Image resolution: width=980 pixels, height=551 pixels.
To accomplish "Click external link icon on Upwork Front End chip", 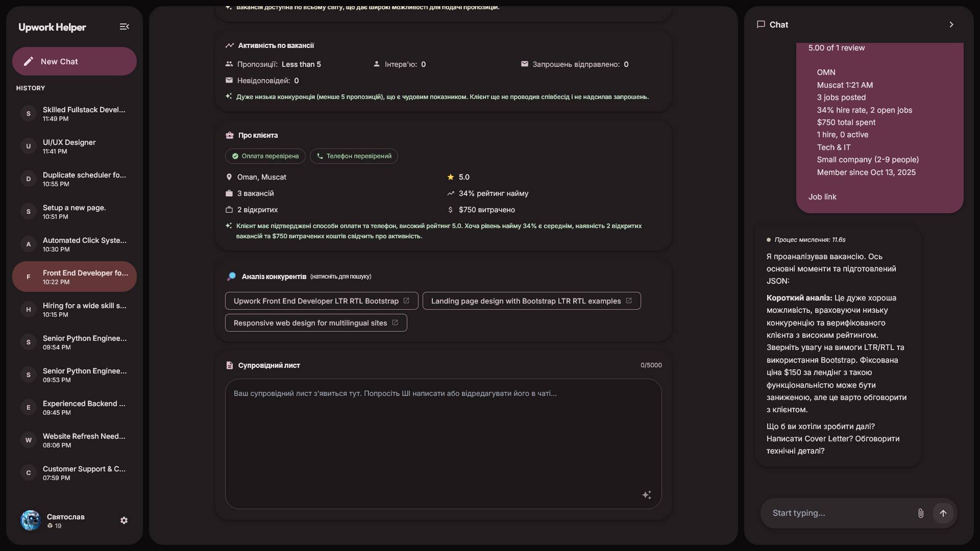I will click(x=406, y=300).
